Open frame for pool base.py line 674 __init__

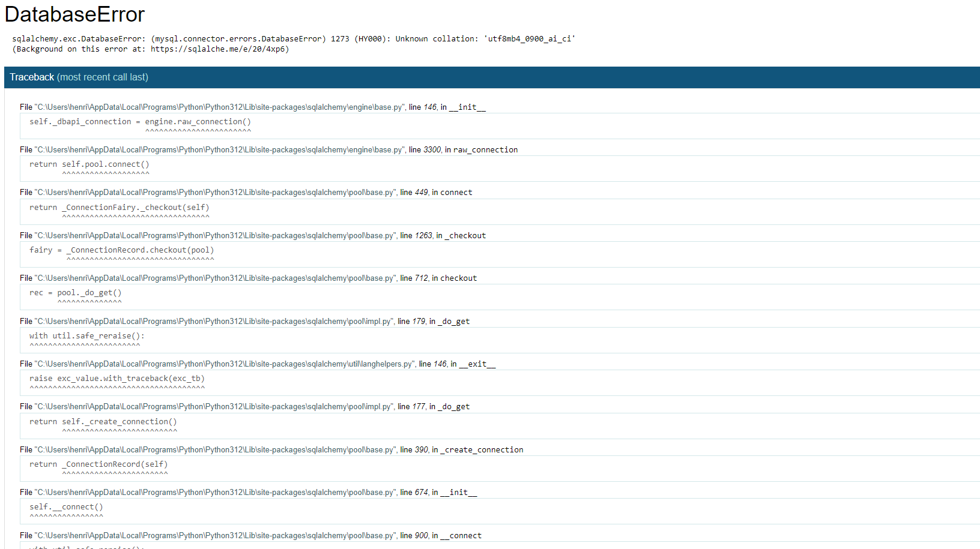coord(249,493)
